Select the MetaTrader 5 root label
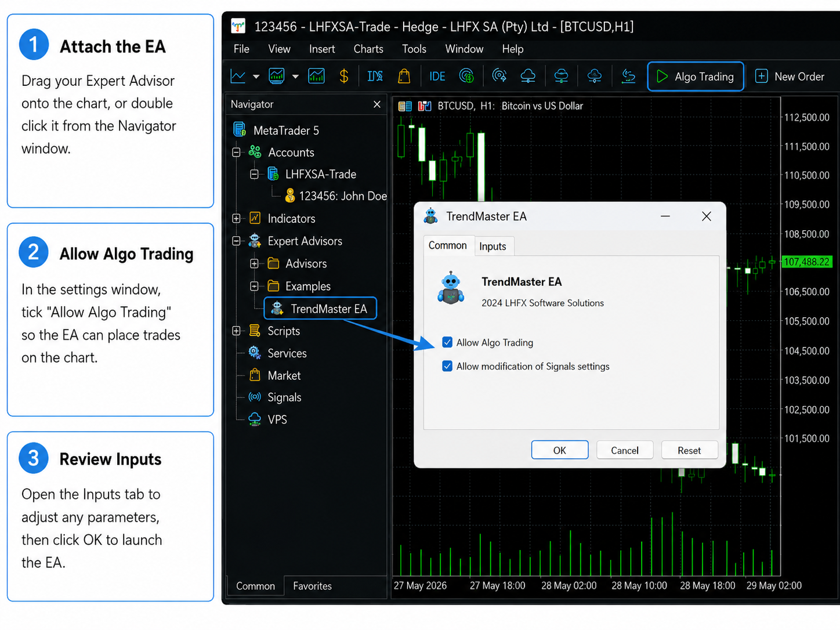Viewport: 840px width, 630px height. click(286, 131)
